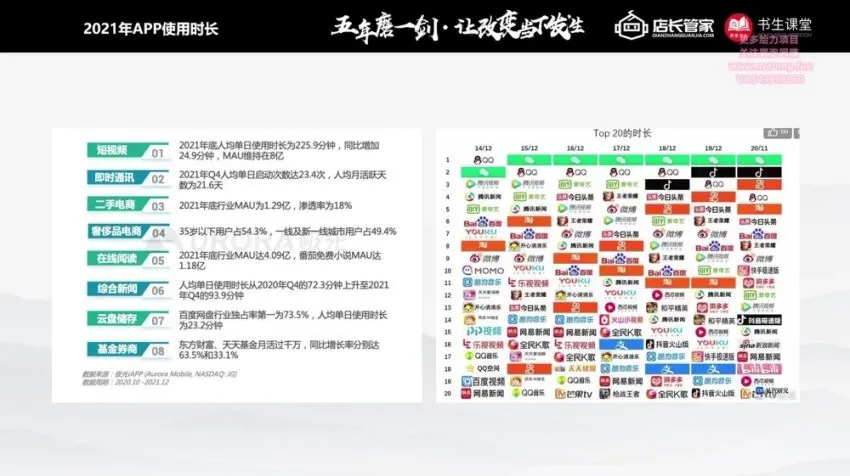Click the number 08 beside 基金券商
Viewport: 850px width, 476px height.
(x=158, y=351)
